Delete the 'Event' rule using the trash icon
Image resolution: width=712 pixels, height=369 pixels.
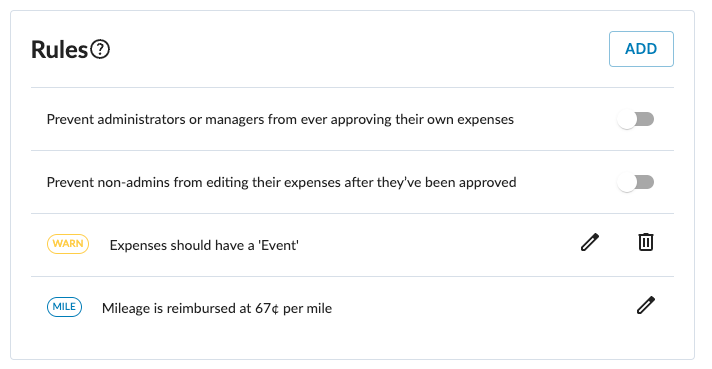[646, 242]
